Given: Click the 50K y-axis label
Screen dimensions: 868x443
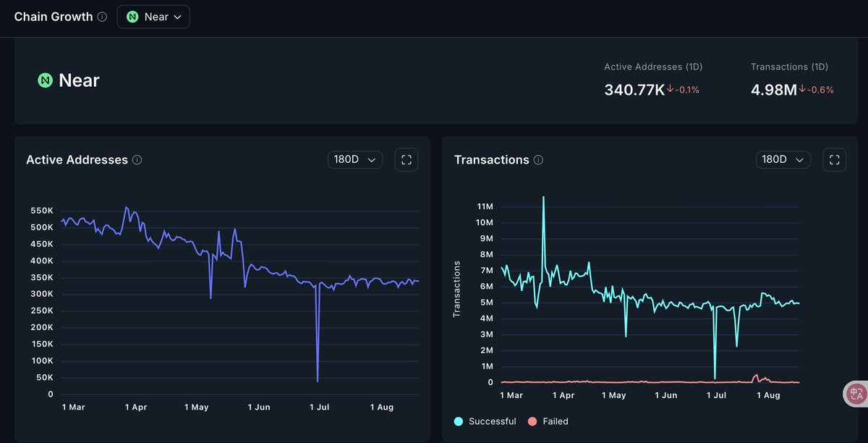Looking at the screenshot, I should coord(43,377).
